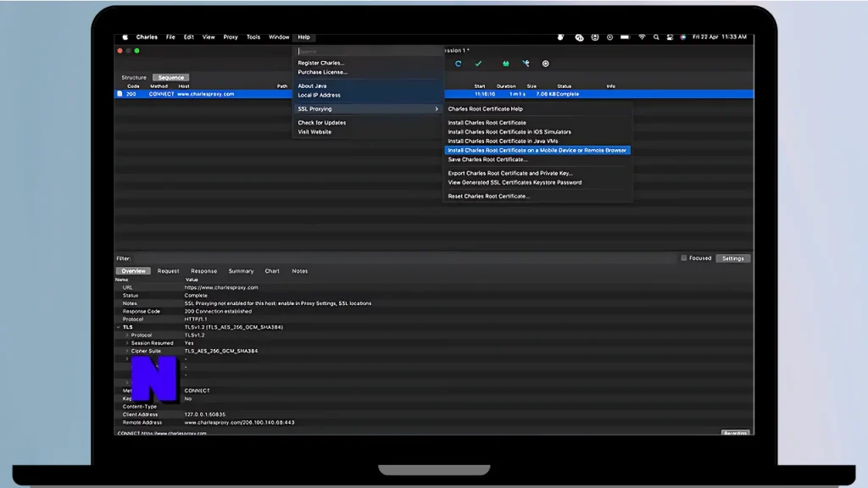The width and height of the screenshot is (868, 488).
Task: Open the Help menu
Action: [304, 37]
